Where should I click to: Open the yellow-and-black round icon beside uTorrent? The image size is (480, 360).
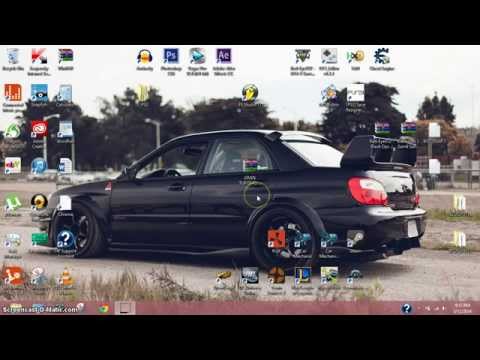(39, 202)
